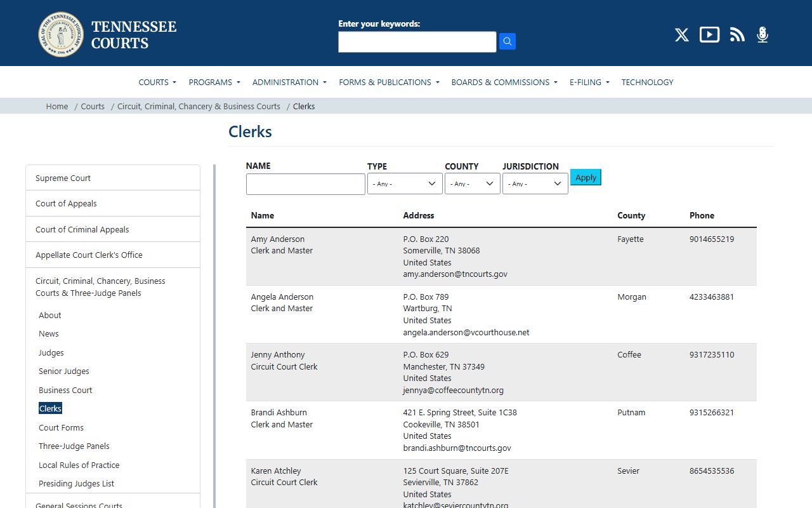The image size is (812, 508).
Task: Open the Jurisdiction filter dropdown
Action: (535, 184)
